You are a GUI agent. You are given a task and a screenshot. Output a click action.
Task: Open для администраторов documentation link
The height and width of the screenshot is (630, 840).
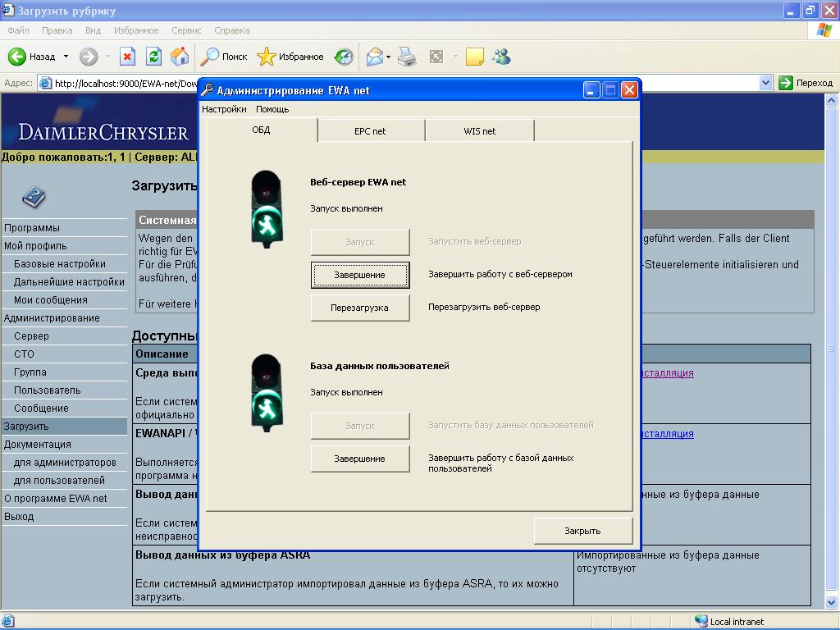(x=65, y=463)
